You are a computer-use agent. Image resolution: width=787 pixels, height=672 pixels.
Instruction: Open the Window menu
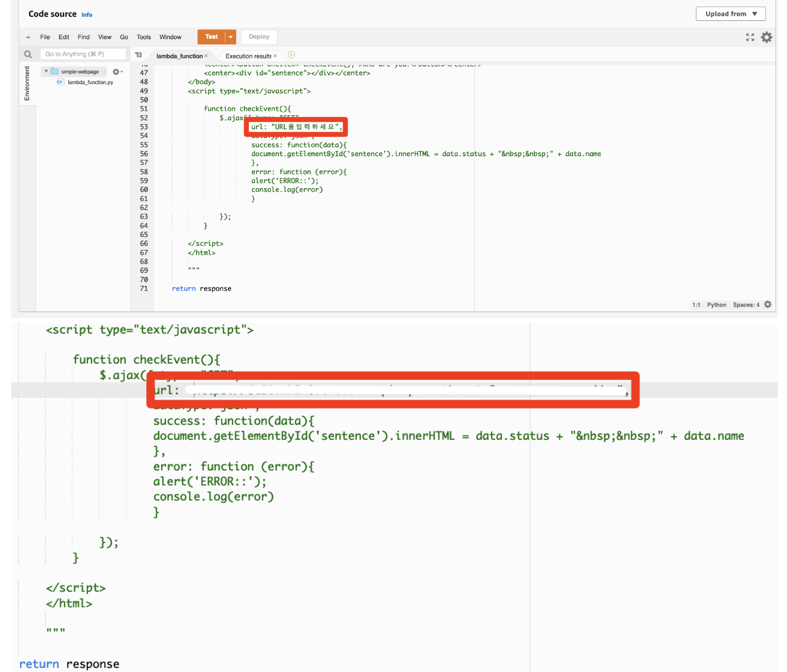170,37
